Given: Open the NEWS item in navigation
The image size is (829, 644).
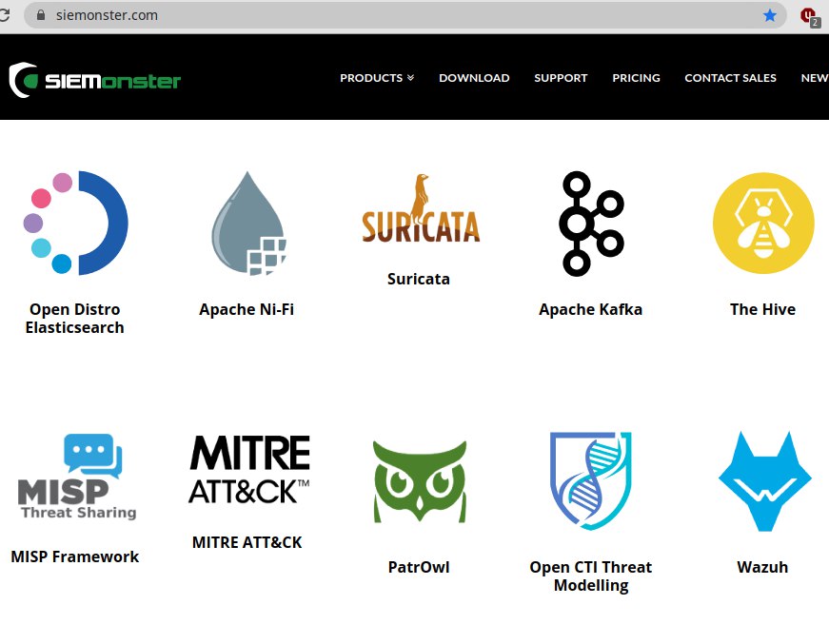Looking at the screenshot, I should (x=815, y=78).
